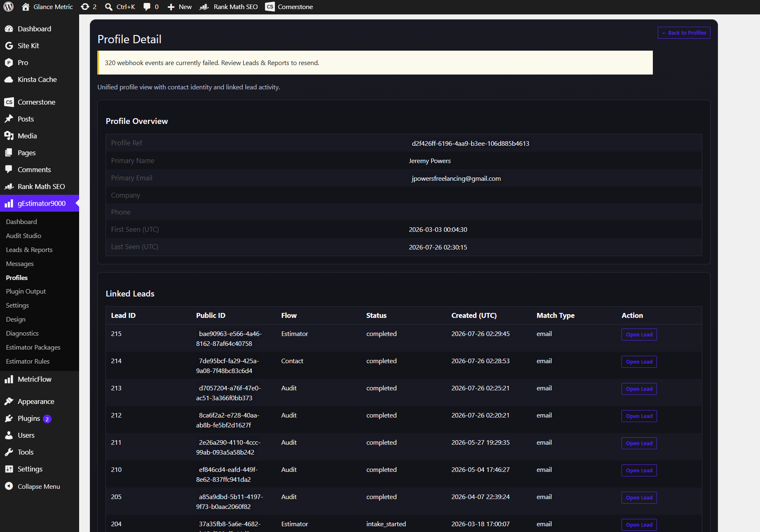
Task: Click the Match Type column header
Action: (556, 315)
